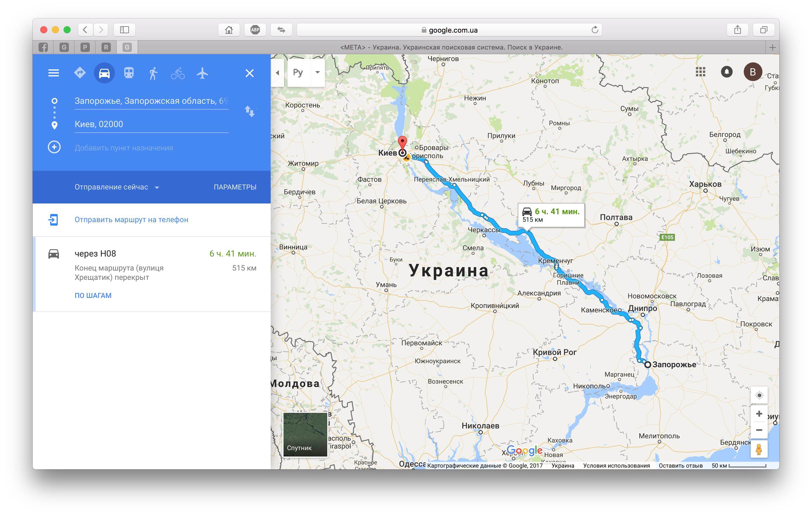Close the directions panel
Viewport: 812px width, 516px height.
click(250, 73)
